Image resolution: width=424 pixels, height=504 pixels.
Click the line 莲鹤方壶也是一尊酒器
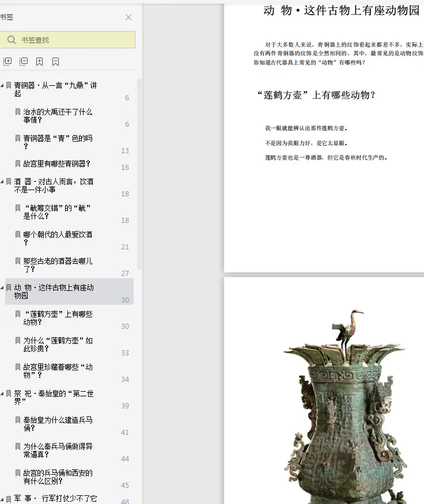pyautogui.click(x=326, y=157)
